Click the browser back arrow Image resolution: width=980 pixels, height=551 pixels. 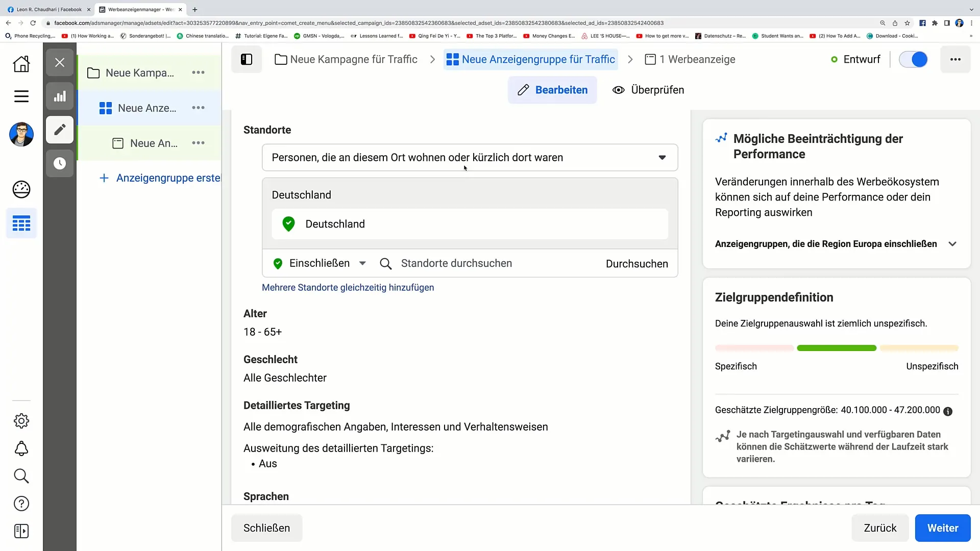click(8, 23)
